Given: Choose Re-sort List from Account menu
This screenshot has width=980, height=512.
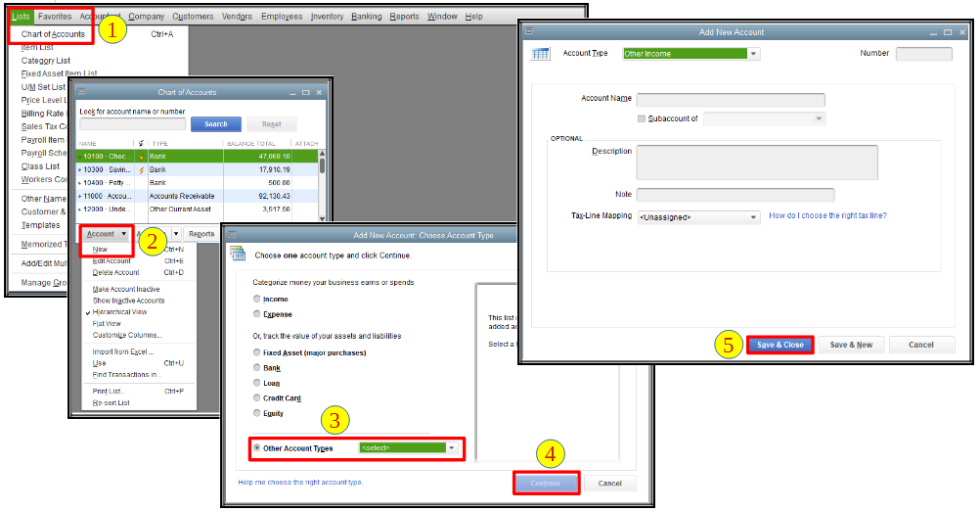Looking at the screenshot, I should pyautogui.click(x=111, y=403).
